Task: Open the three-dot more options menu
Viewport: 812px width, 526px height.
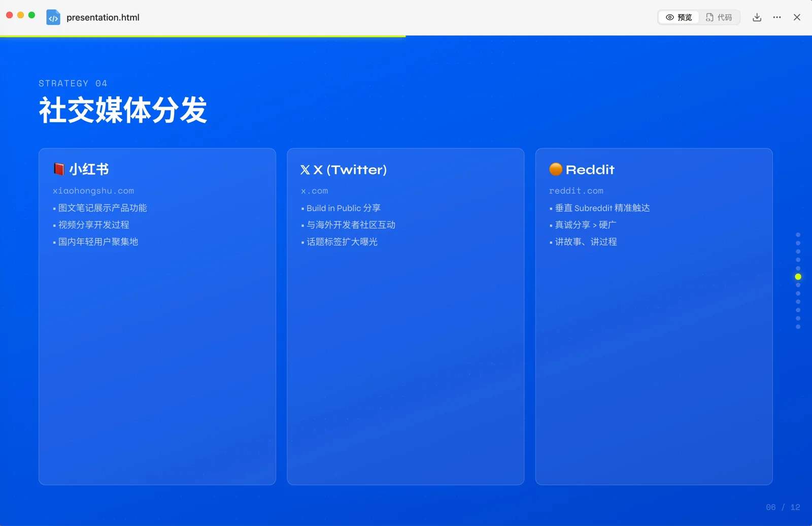Action: point(777,17)
